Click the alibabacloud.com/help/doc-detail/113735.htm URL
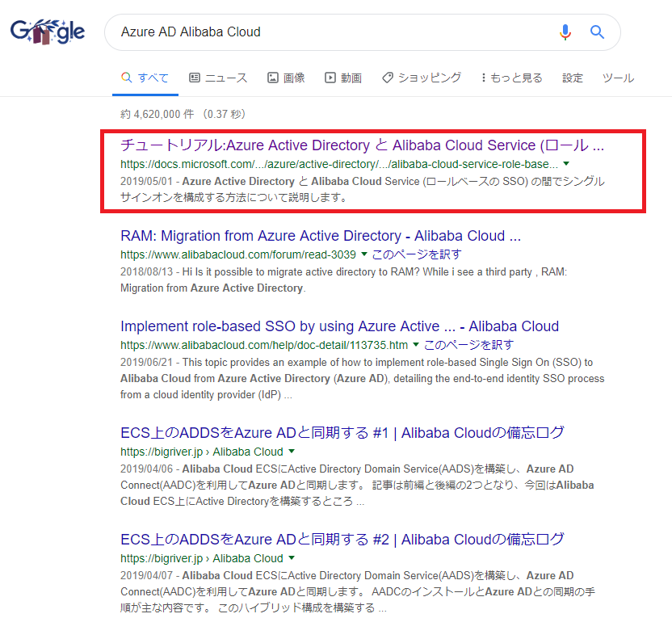The image size is (672, 618). point(264,345)
